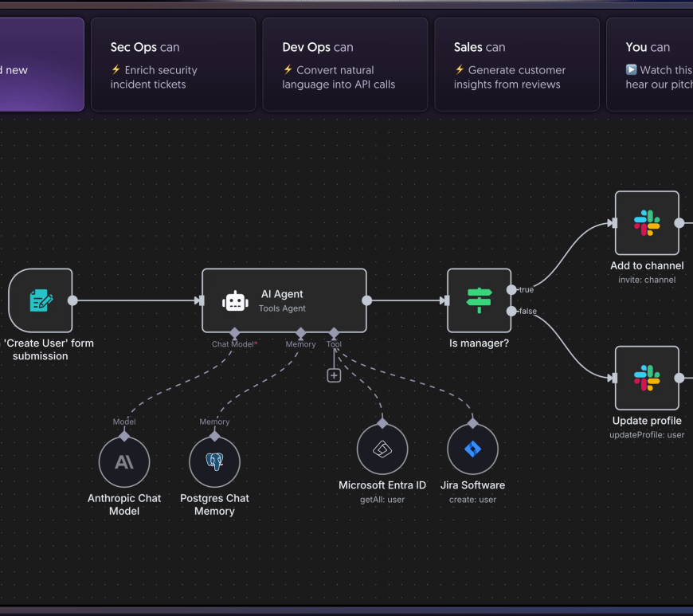Image resolution: width=693 pixels, height=616 pixels.
Task: Click the Memory connector diamond on AI Agent
Action: [x=300, y=332]
